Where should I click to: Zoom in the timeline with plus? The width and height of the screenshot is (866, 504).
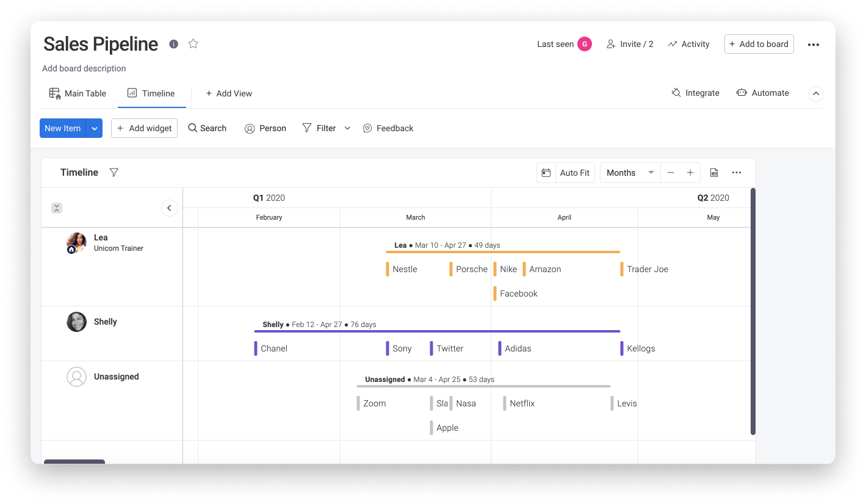[690, 173]
